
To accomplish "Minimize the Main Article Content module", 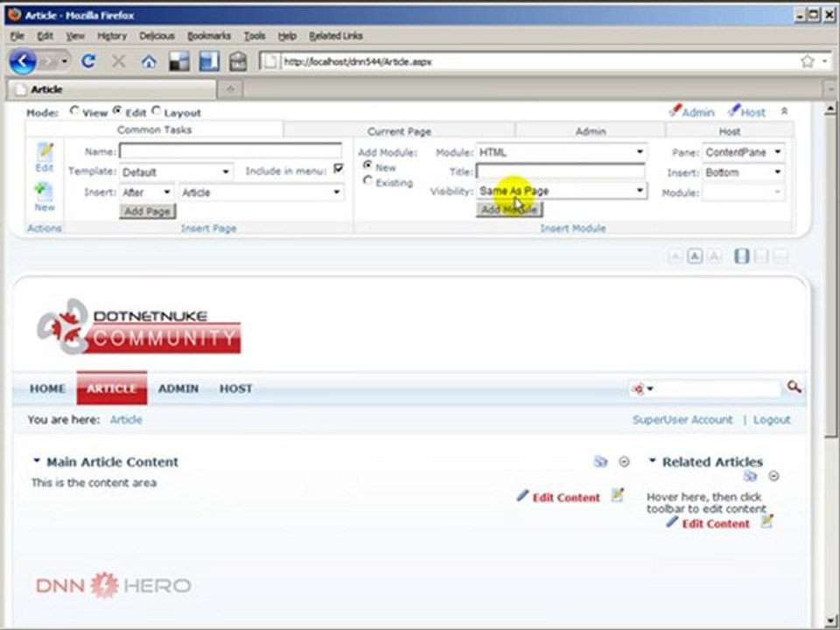I will 624,461.
